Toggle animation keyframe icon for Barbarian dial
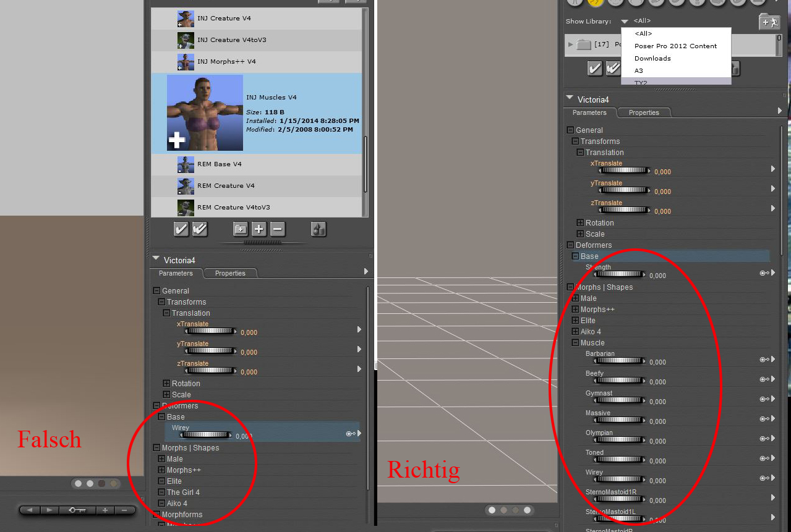This screenshot has width=791, height=532. pyautogui.click(x=763, y=360)
